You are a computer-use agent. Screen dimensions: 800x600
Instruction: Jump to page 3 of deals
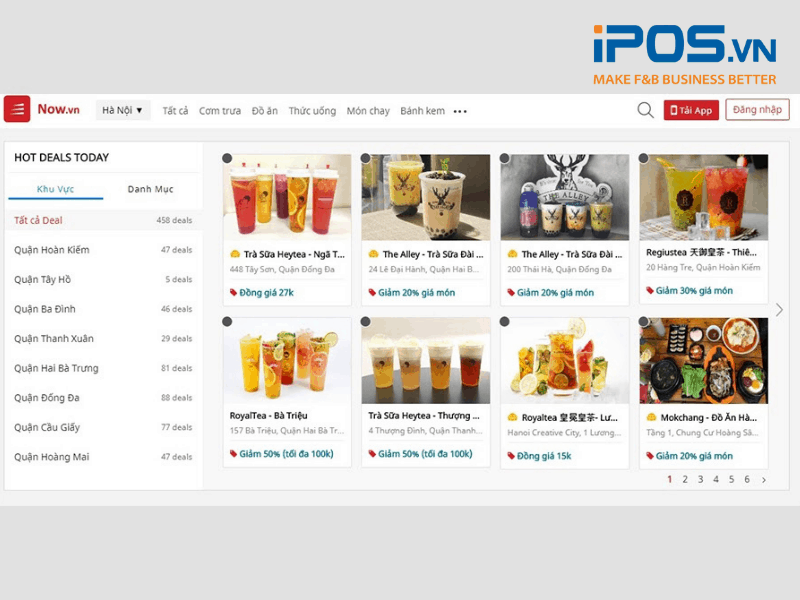point(700,480)
